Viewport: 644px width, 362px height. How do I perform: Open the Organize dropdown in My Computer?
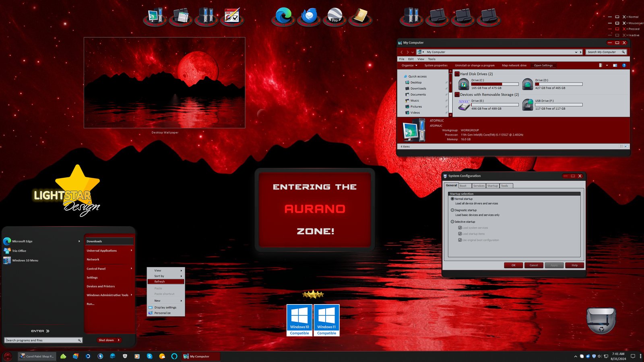(409, 65)
